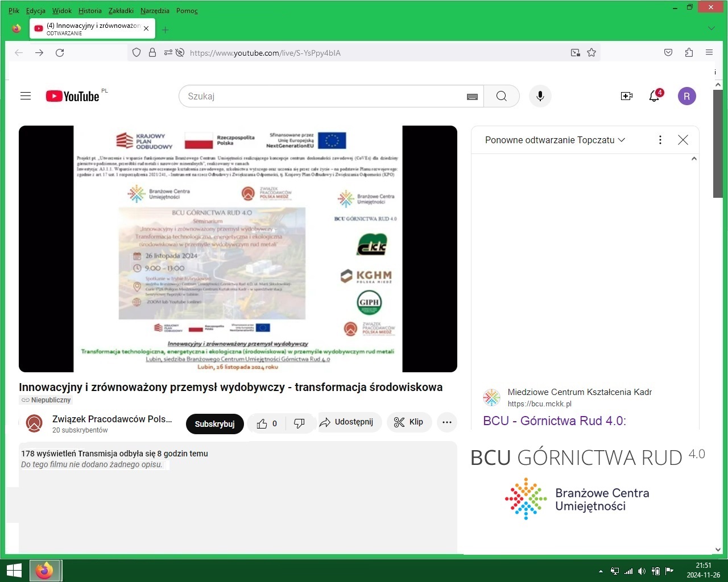Open the taskbar clock showing 21:51
This screenshot has width=728, height=582.
[x=704, y=571]
